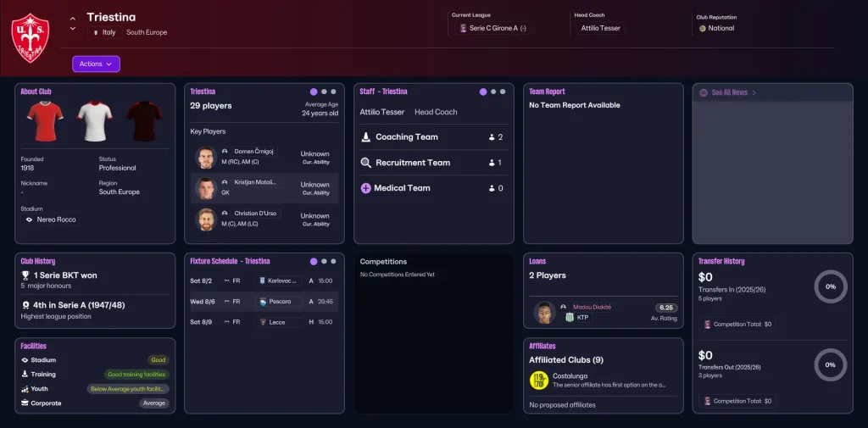Screen dimensions: 868x428
Task: Click the magnifier icon for Recruitment Team
Action: coord(366,163)
